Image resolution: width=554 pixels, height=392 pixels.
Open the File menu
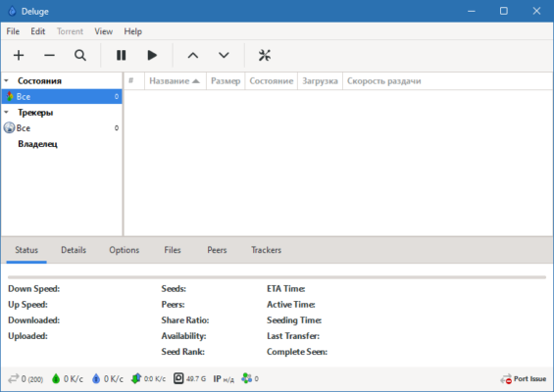(x=13, y=31)
